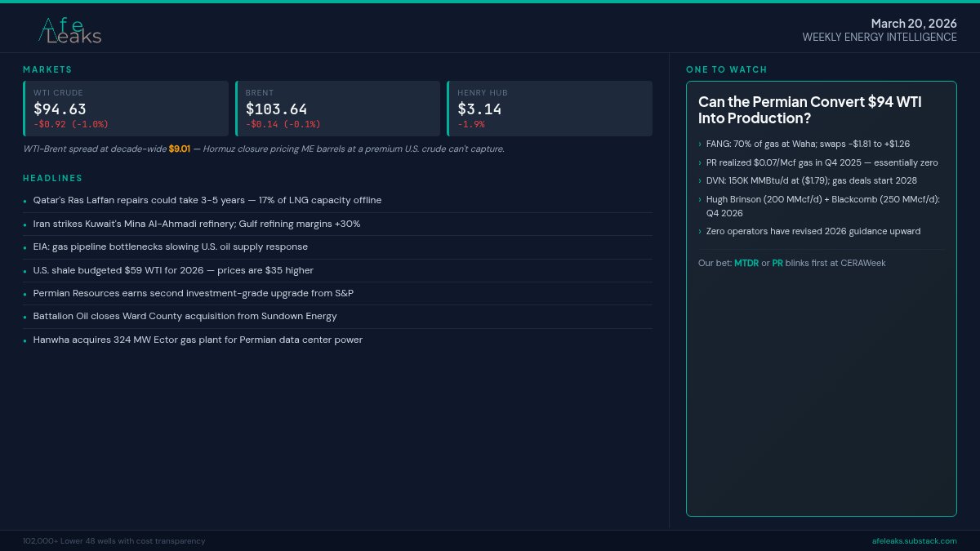The image size is (980, 551).
Task: Select the Zero operators revised guidance bullet
Action: tap(813, 231)
